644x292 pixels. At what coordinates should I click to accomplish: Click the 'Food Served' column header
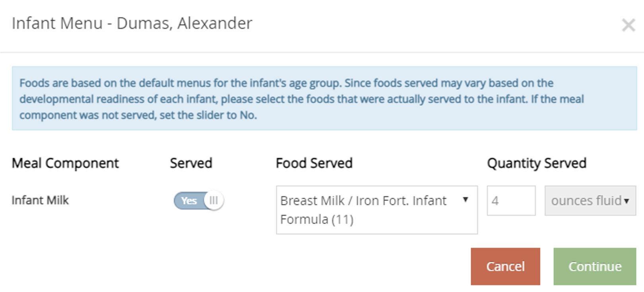coord(314,163)
